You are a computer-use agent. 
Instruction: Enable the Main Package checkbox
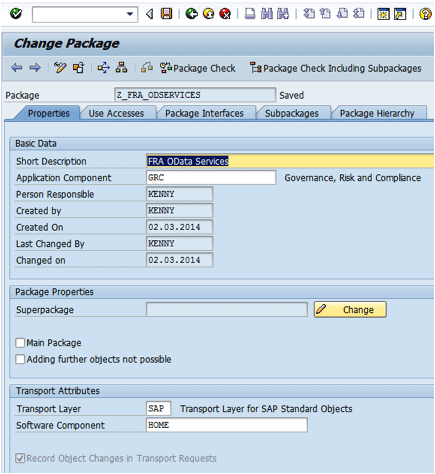(x=20, y=343)
